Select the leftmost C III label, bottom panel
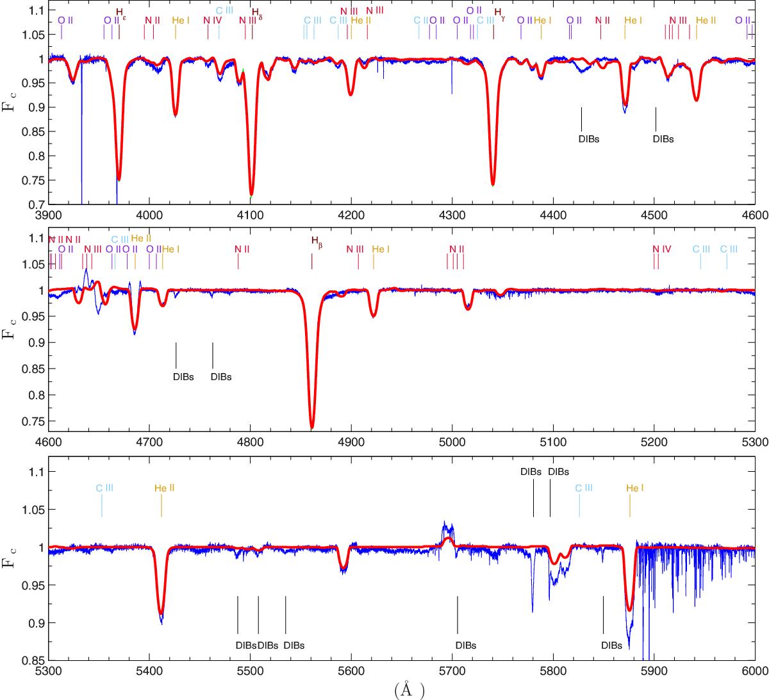 pyautogui.click(x=104, y=488)
